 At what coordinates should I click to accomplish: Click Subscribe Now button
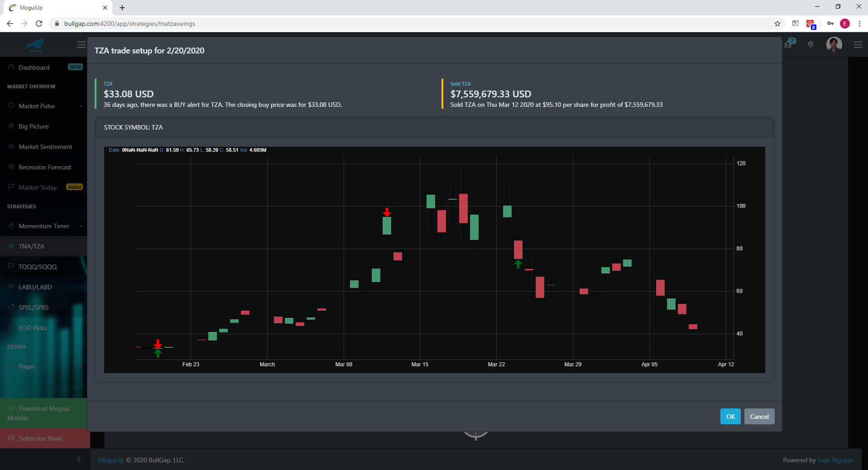point(45,438)
